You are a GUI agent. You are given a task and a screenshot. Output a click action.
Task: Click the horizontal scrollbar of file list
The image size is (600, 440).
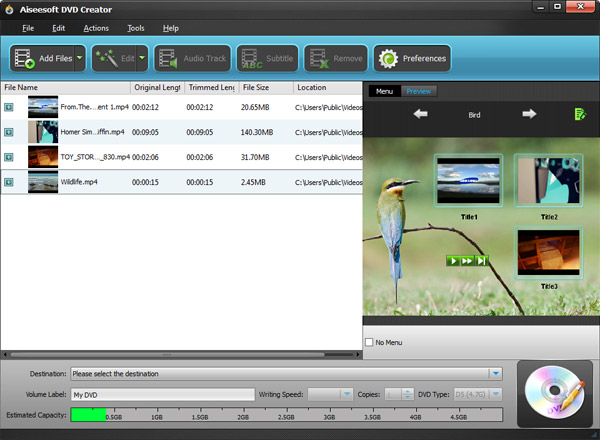(168, 355)
